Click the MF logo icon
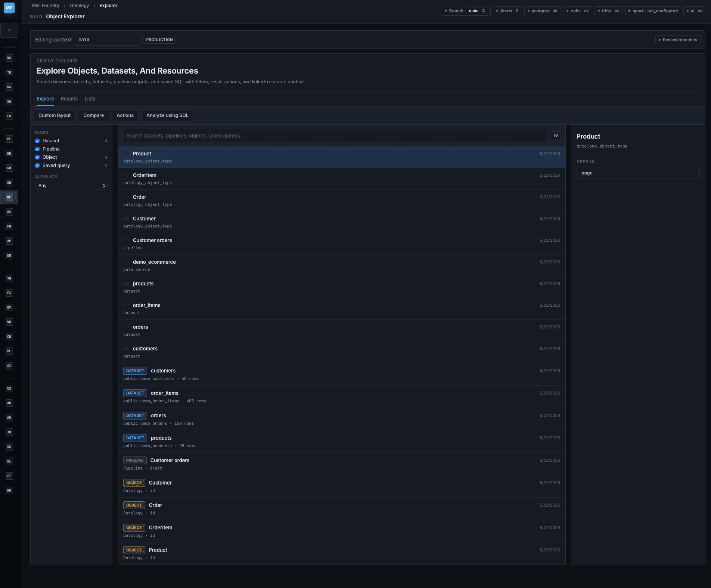Viewport: 711px width, 588px height. point(9,8)
